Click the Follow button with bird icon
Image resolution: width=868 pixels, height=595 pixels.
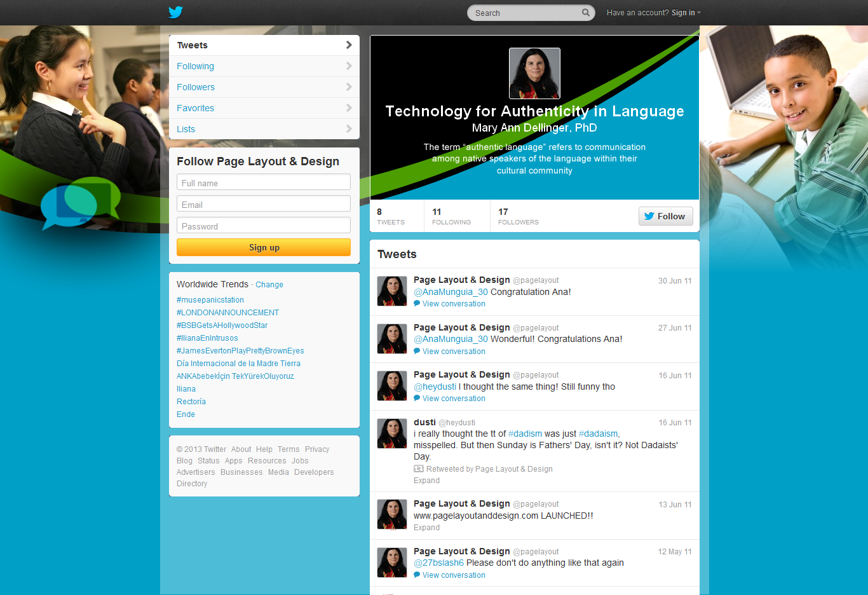pyautogui.click(x=665, y=216)
